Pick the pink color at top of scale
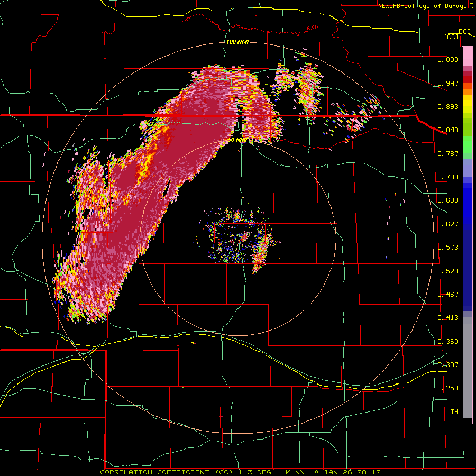476x476 pixels. [467, 56]
